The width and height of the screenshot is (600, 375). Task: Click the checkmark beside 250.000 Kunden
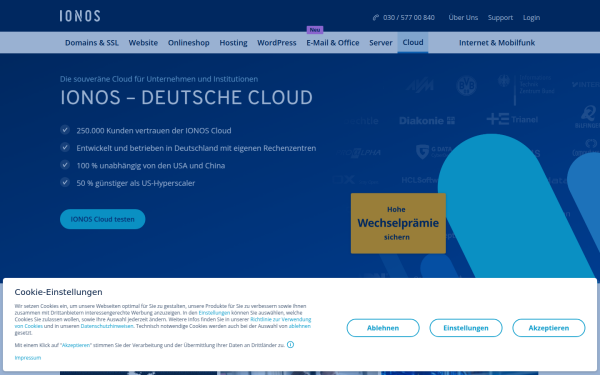coord(65,130)
